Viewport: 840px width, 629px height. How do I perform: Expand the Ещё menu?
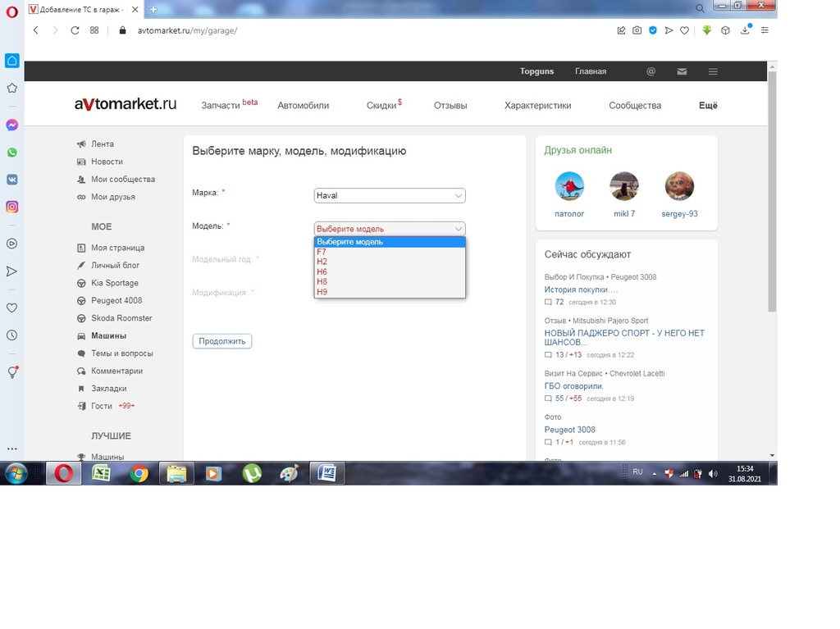708,106
